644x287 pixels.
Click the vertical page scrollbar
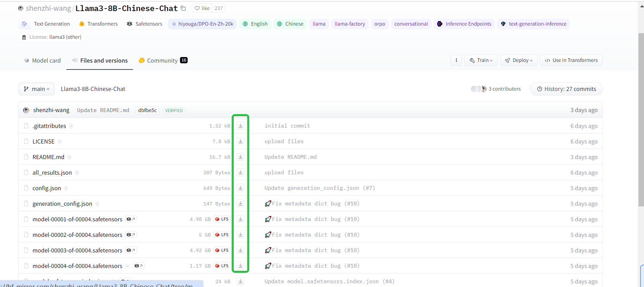[641, 120]
